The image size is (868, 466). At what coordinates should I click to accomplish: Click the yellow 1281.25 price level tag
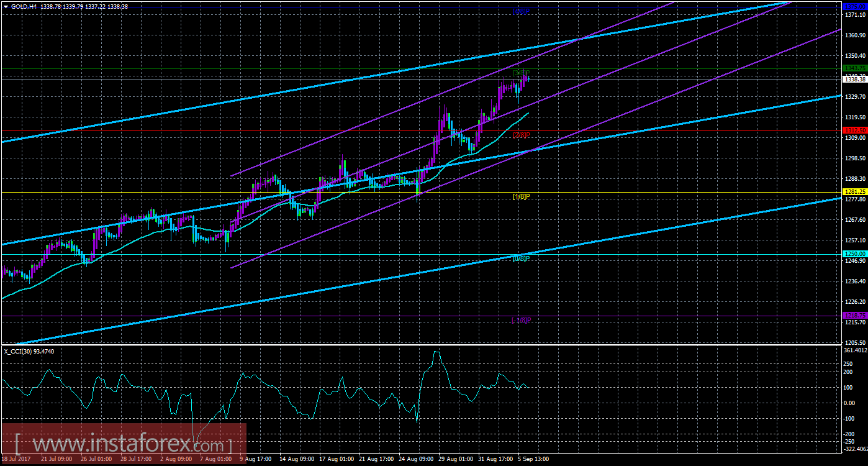[x=854, y=192]
